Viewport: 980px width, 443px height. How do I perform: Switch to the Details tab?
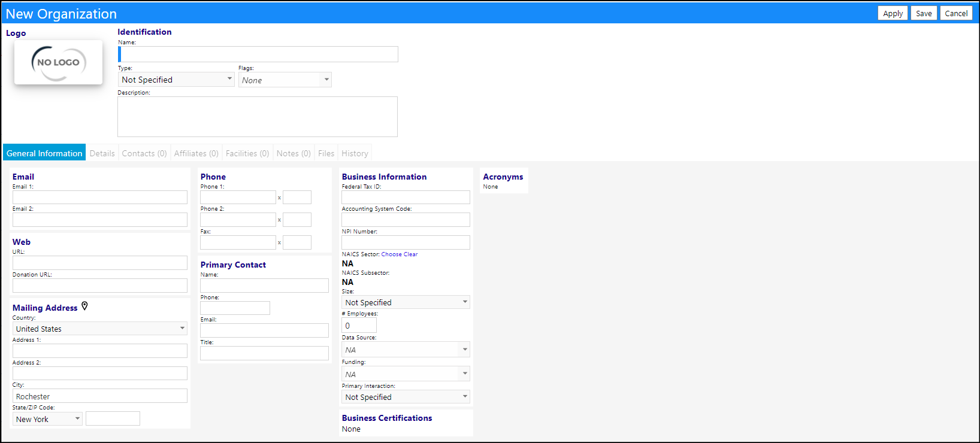click(x=102, y=153)
